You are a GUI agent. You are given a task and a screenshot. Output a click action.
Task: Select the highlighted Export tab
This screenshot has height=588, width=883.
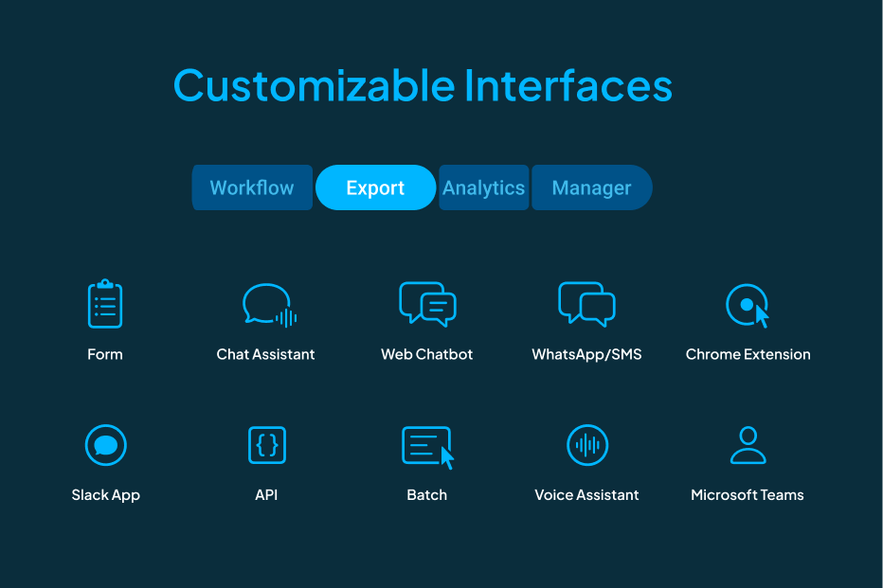tap(375, 187)
